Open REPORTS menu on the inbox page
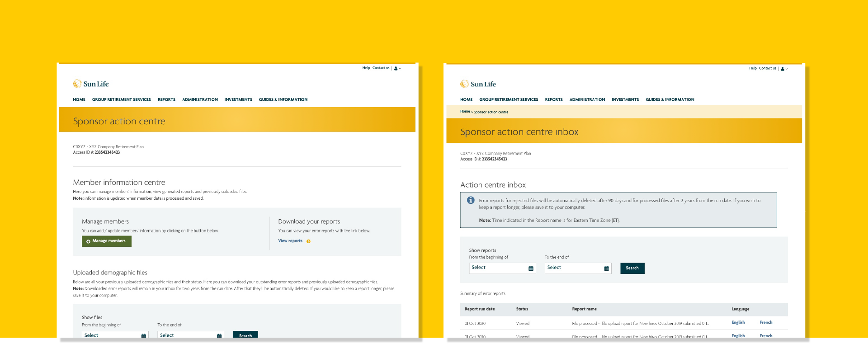This screenshot has width=868, height=344. click(553, 100)
